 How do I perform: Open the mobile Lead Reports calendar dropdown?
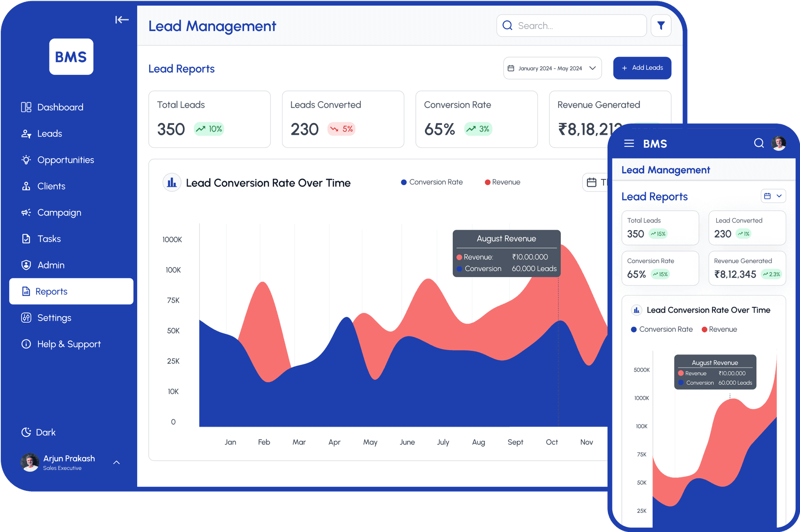(x=773, y=196)
